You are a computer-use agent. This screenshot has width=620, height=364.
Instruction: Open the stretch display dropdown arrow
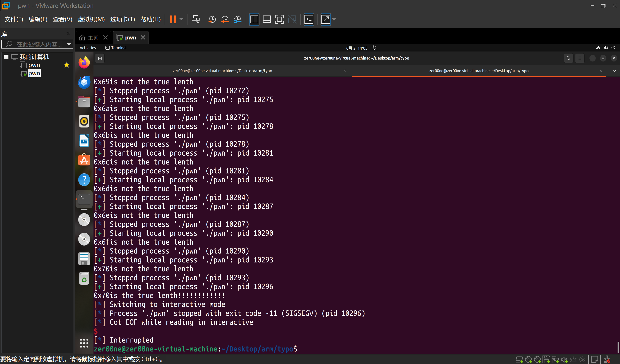point(334,19)
